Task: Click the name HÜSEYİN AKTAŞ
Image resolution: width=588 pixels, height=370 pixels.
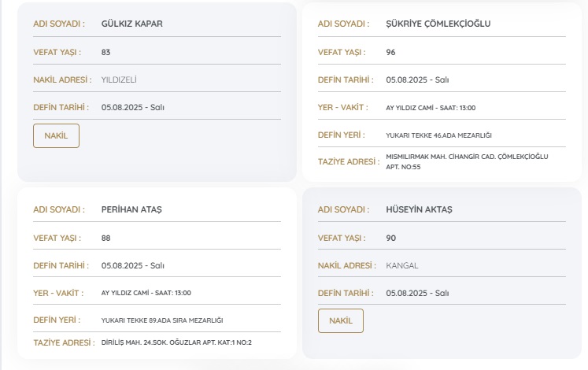Action: point(419,209)
